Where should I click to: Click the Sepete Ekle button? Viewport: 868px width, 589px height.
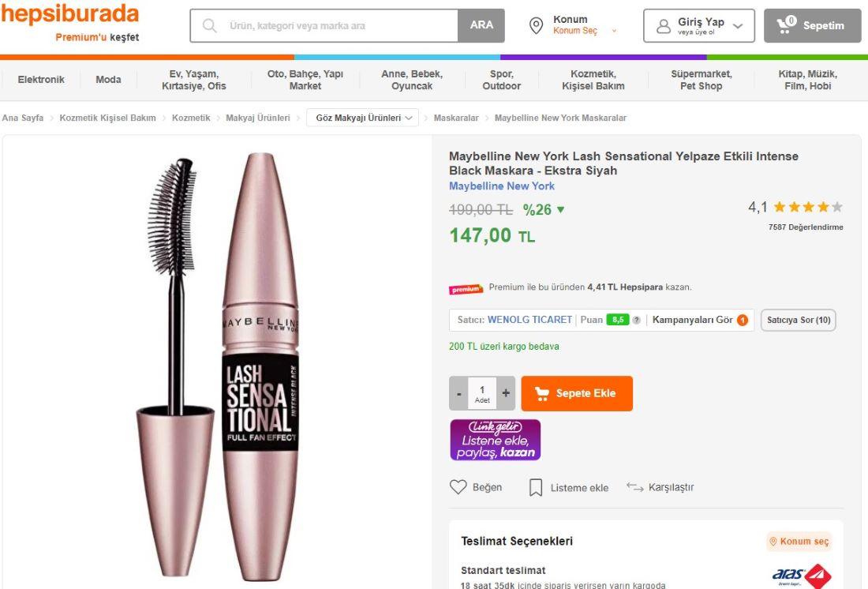pos(577,393)
